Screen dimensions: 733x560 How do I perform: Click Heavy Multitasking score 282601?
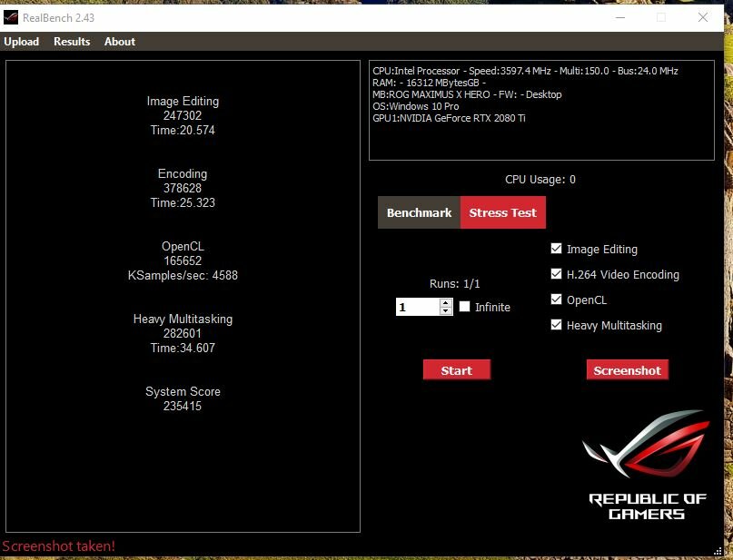[183, 333]
